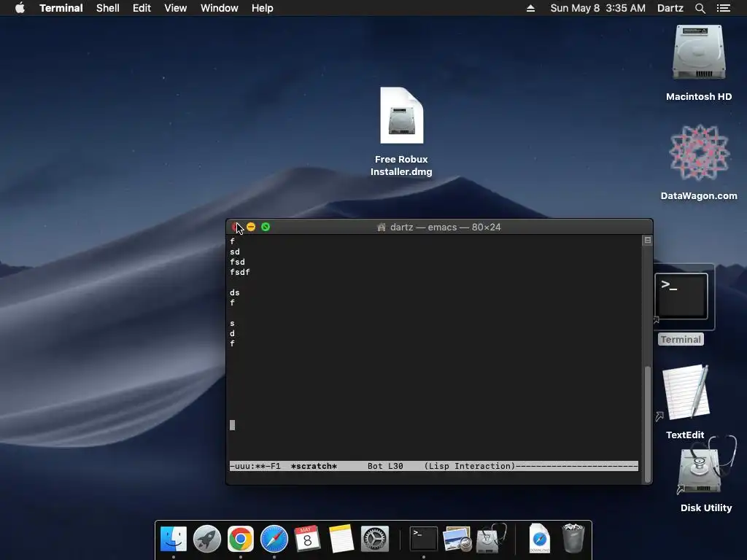Open Spotlight search magnifying glass
The image size is (747, 560).
(700, 8)
